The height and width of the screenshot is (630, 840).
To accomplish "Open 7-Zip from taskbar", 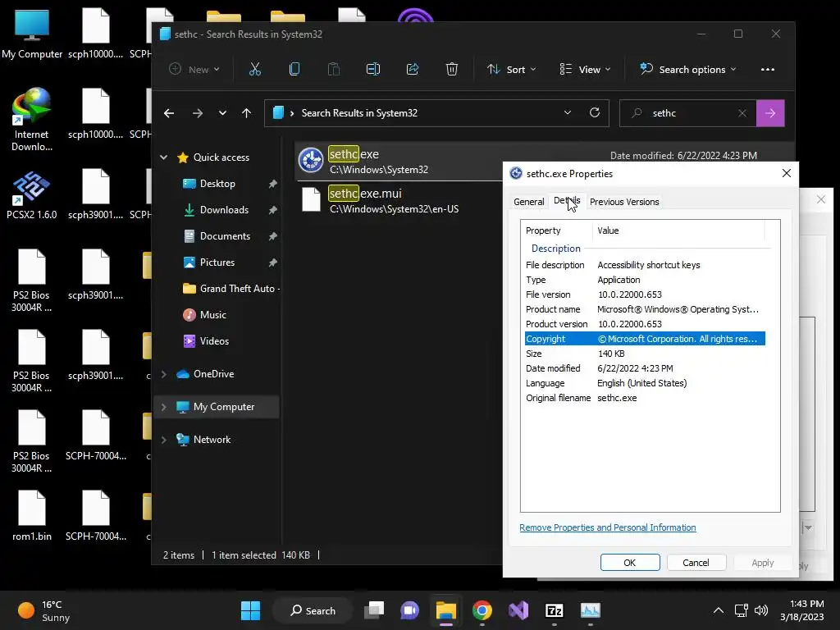I will [554, 610].
